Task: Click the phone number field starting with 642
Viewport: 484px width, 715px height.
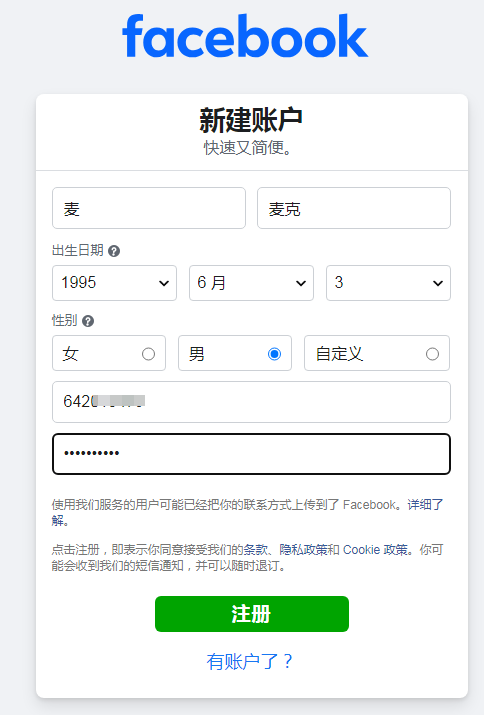Action: (x=251, y=402)
